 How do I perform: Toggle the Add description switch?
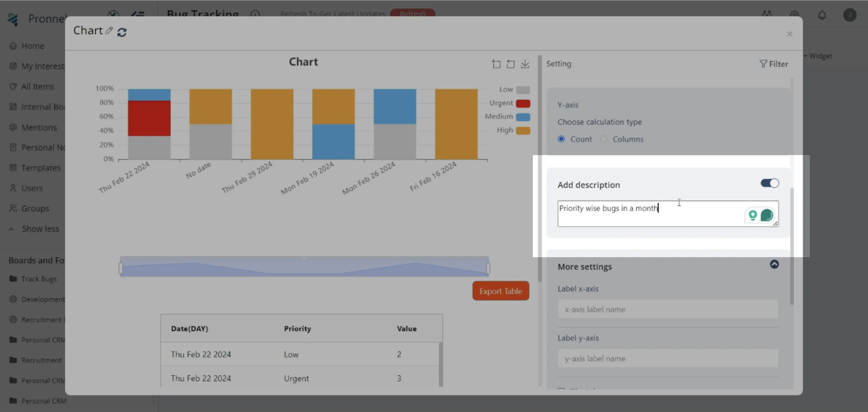click(x=770, y=183)
